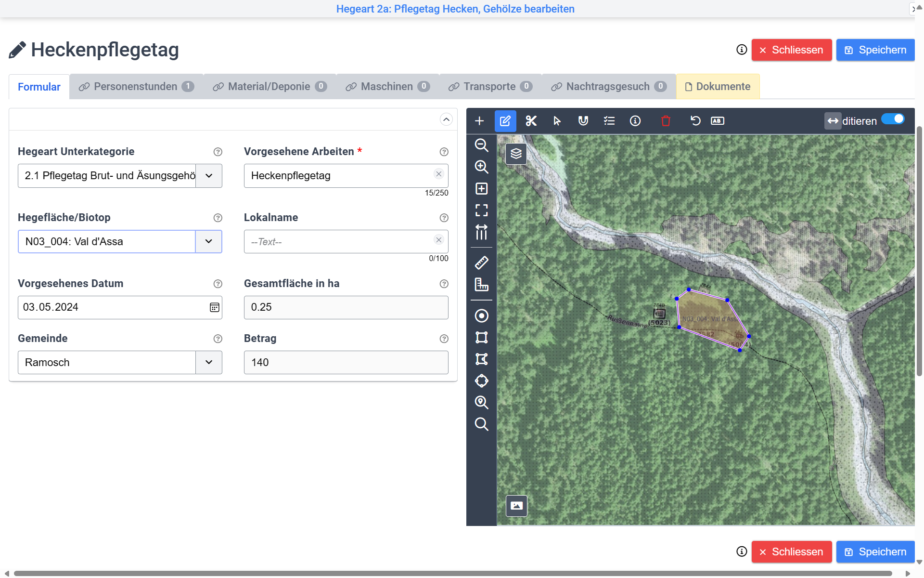Toggle the Editieren switch
Screen dimensions: 924x578
(x=893, y=119)
